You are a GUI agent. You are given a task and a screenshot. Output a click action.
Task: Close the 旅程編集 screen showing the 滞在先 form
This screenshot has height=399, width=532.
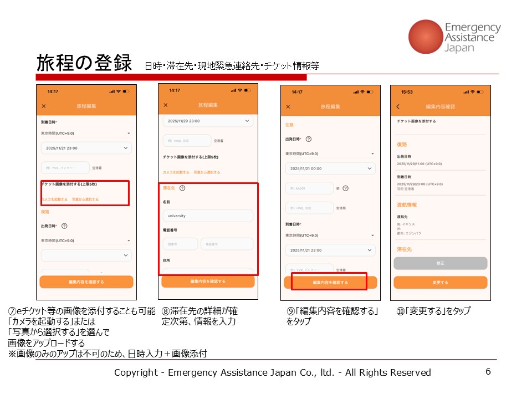[x=166, y=105]
